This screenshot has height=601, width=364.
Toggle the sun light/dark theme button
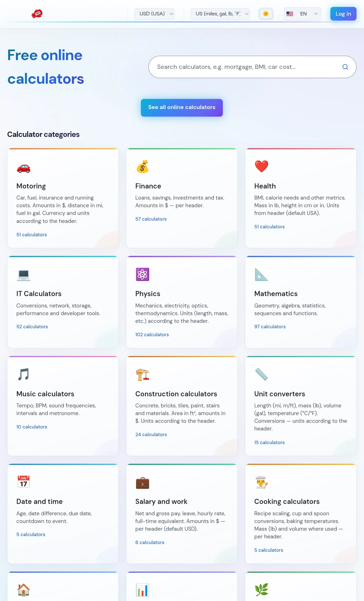tap(266, 14)
